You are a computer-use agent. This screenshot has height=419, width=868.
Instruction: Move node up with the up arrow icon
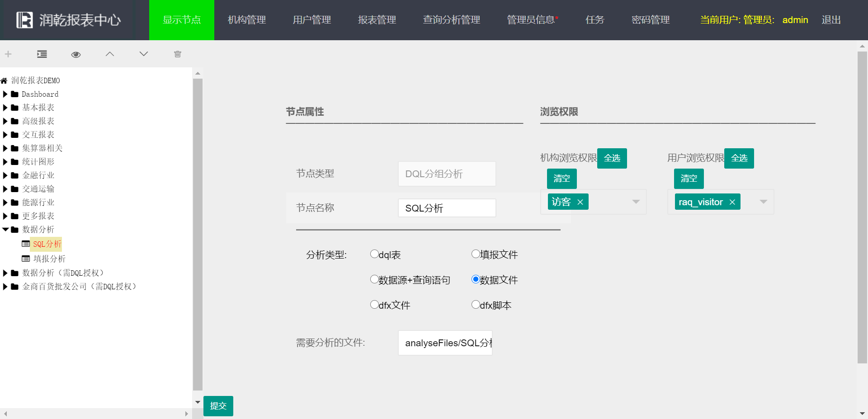pos(110,54)
